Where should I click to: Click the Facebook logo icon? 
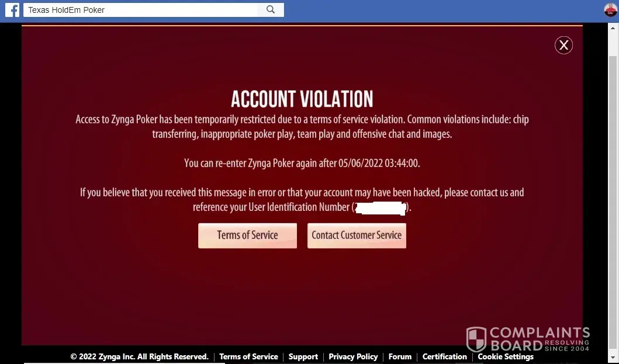(x=12, y=10)
